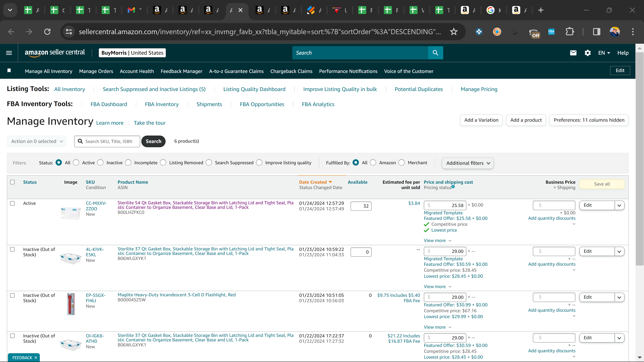Open the browser extensions puzzle icon
This screenshot has width=644, height=362.
pos(570,32)
